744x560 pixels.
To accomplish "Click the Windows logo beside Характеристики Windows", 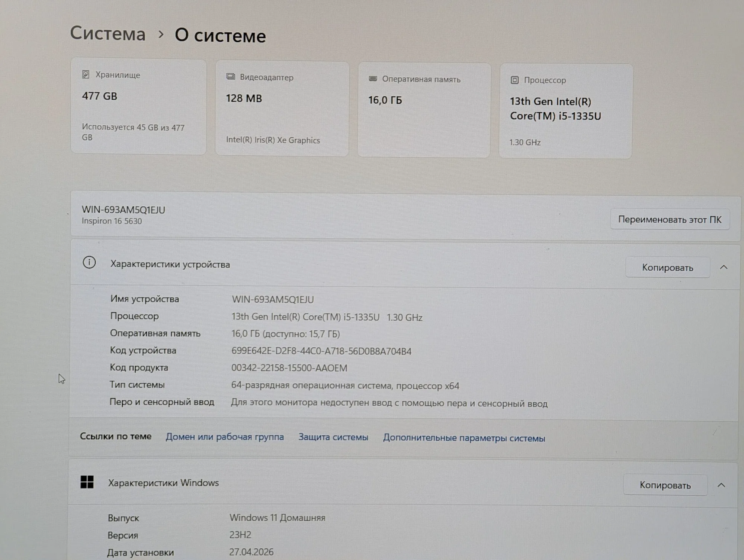I will pyautogui.click(x=87, y=482).
